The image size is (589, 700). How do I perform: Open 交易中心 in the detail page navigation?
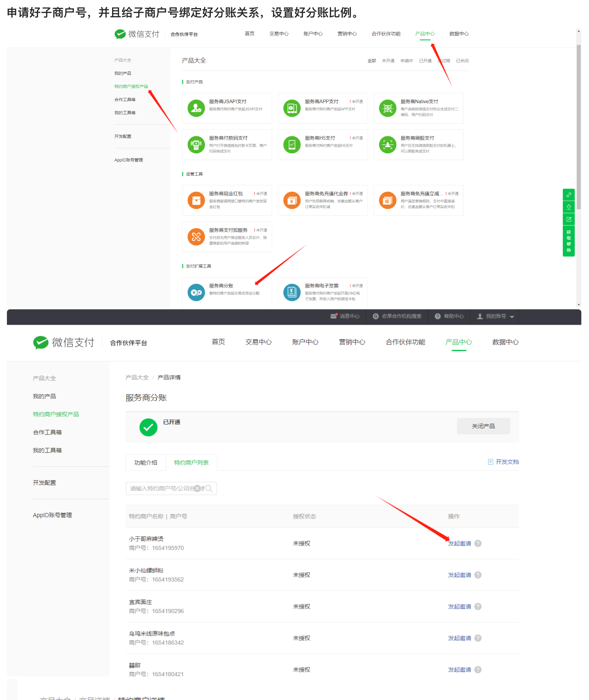point(258,342)
